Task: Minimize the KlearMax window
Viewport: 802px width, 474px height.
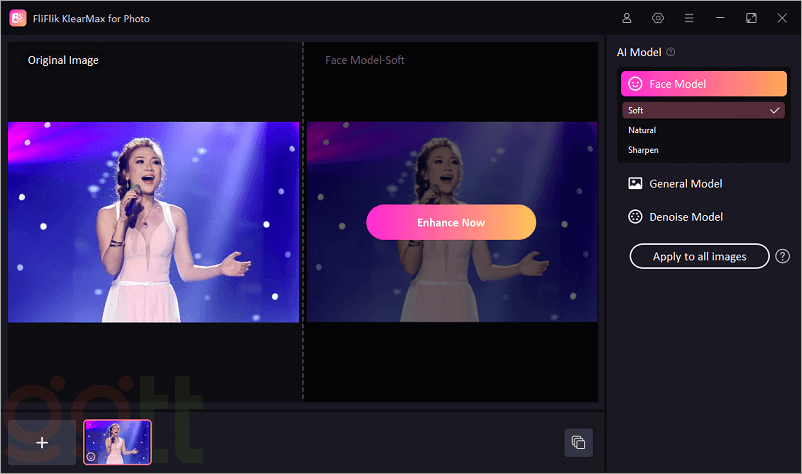Action: pyautogui.click(x=719, y=18)
